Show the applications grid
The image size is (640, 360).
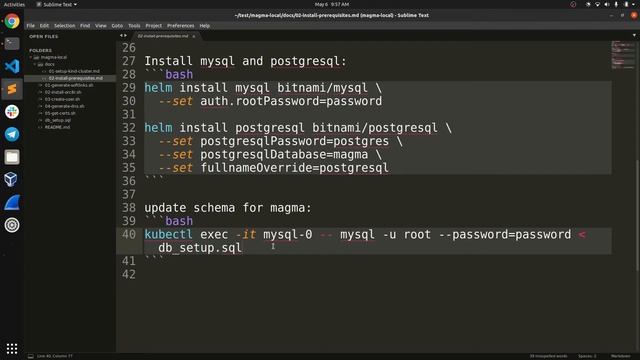point(12,348)
